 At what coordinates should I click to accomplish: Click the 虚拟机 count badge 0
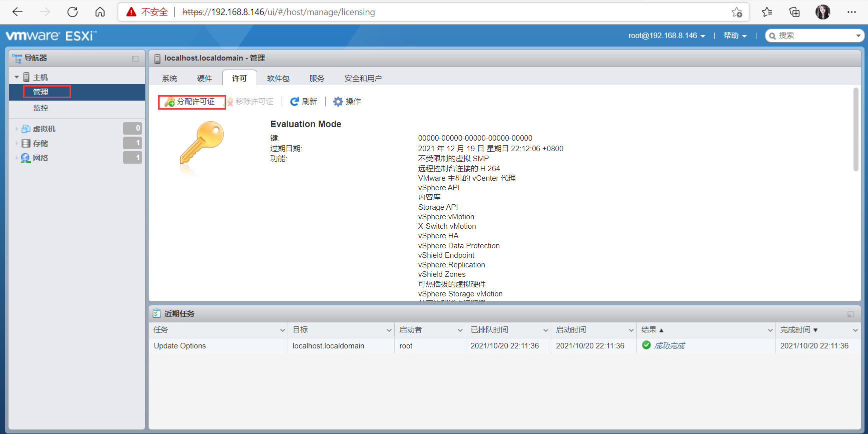(133, 129)
